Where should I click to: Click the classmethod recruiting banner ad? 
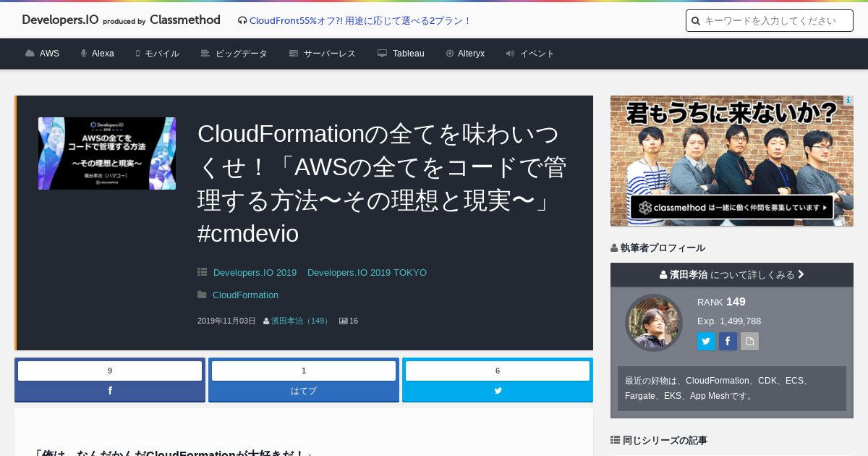pos(732,161)
